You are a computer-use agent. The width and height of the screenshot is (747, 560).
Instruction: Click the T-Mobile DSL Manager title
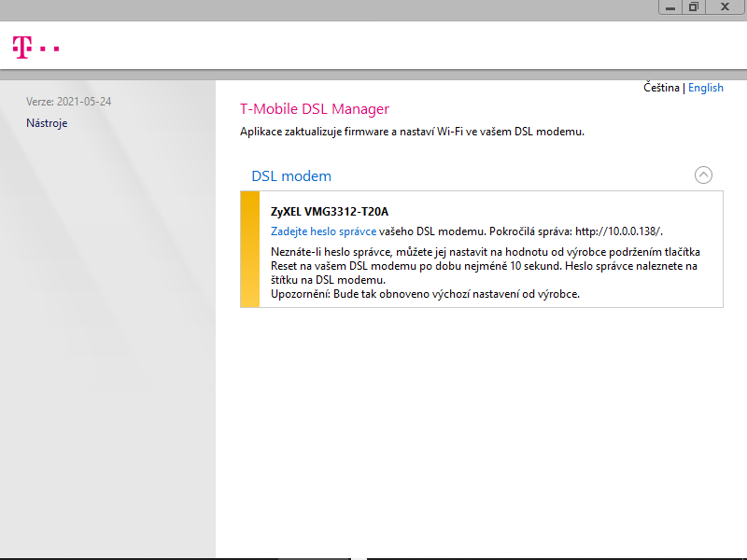pyautogui.click(x=315, y=109)
